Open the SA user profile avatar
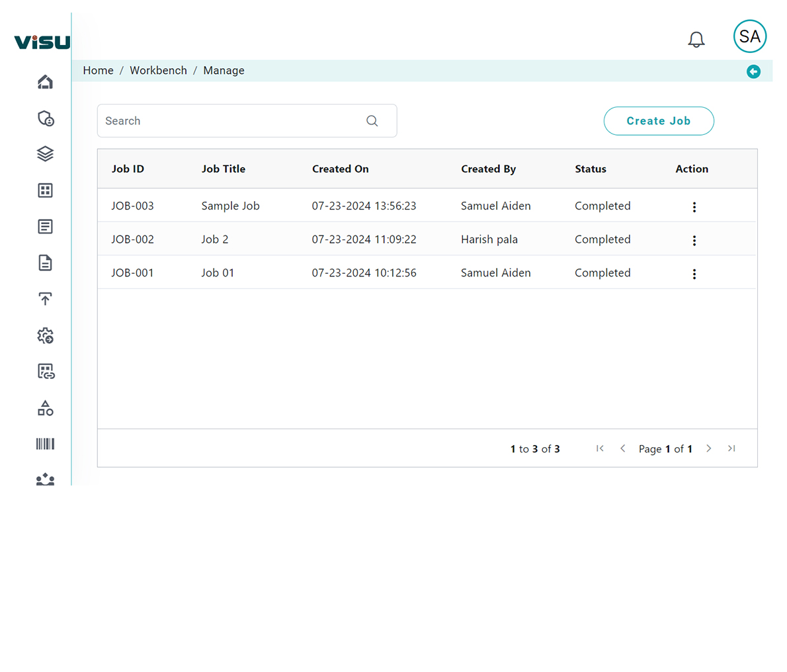This screenshot has width=787, height=672. click(x=749, y=36)
